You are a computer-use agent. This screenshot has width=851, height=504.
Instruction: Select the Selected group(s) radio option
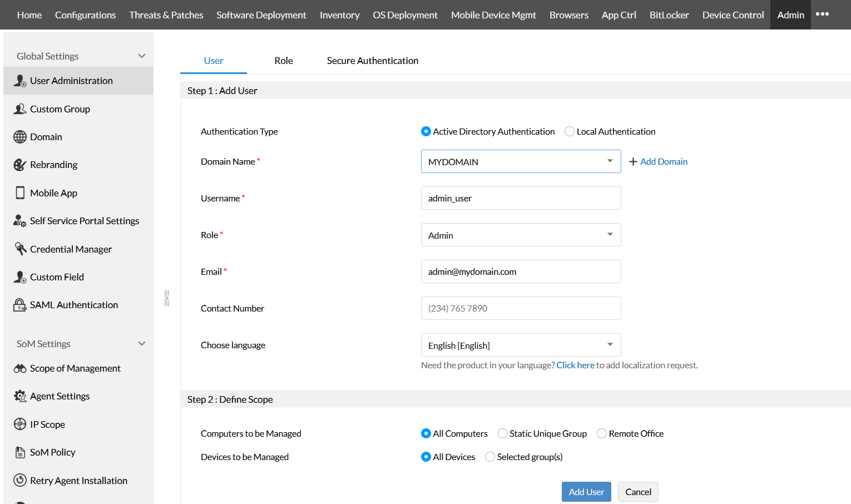490,457
